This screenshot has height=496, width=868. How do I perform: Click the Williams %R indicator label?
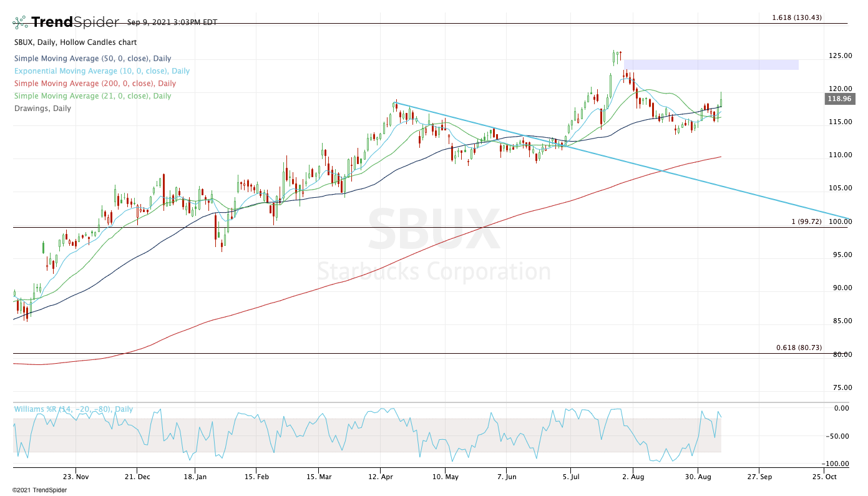pos(73,409)
